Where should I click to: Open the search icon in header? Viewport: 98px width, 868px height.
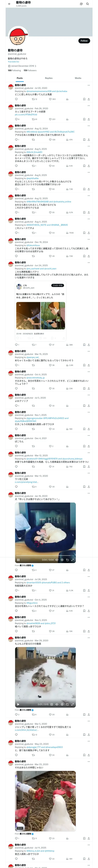(88, 4)
